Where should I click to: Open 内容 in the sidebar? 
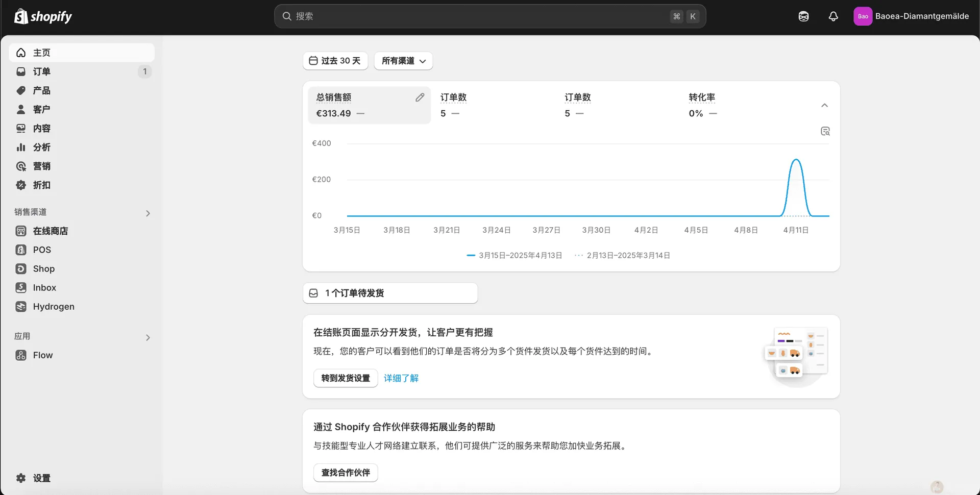click(x=82, y=128)
